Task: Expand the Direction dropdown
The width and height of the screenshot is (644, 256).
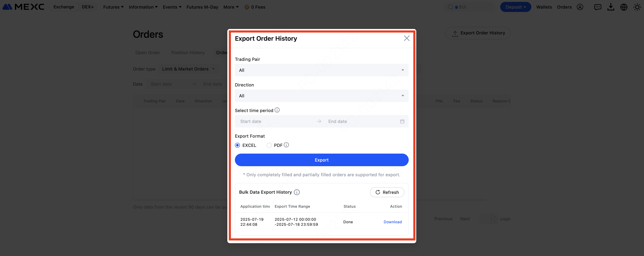Action: point(322,96)
